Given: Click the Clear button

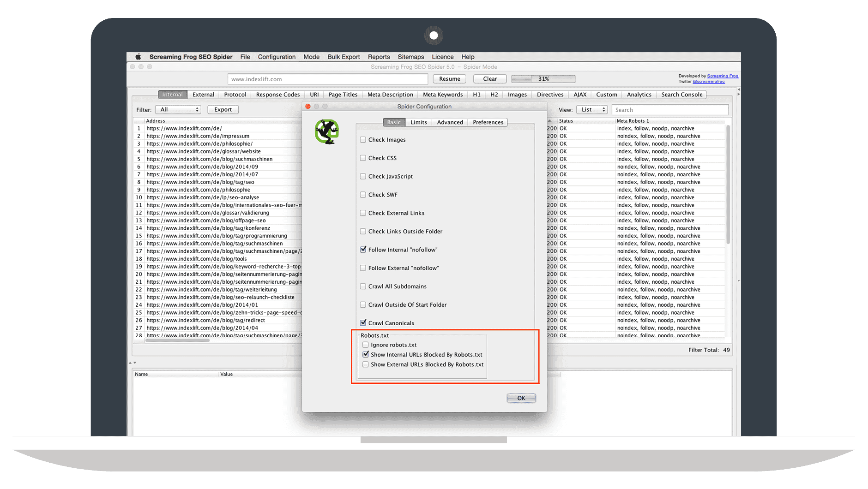Looking at the screenshot, I should coord(490,79).
